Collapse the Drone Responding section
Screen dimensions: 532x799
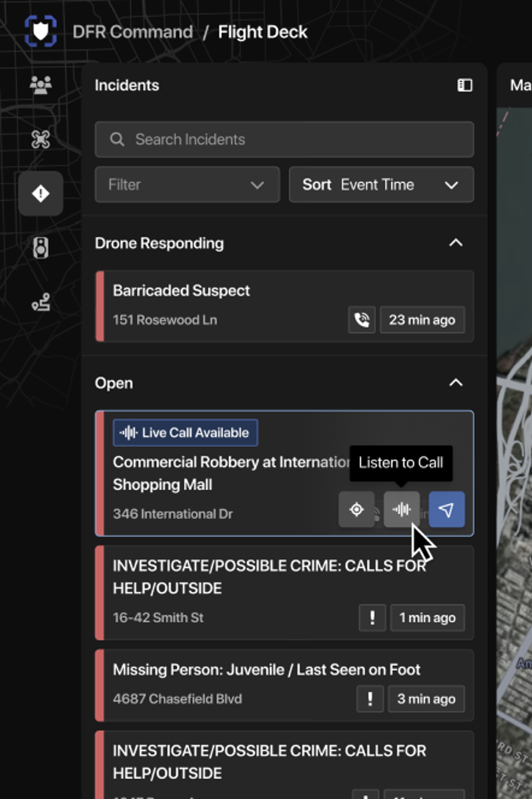456,243
